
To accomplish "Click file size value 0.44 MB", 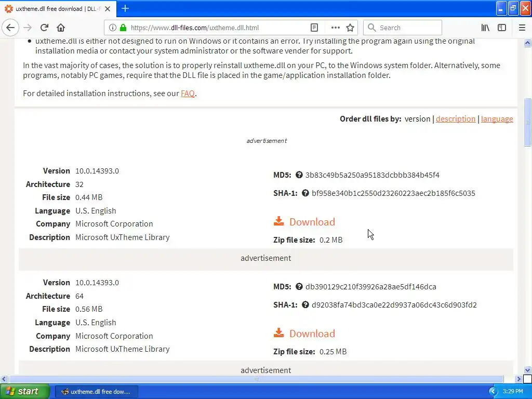I will point(89,197).
